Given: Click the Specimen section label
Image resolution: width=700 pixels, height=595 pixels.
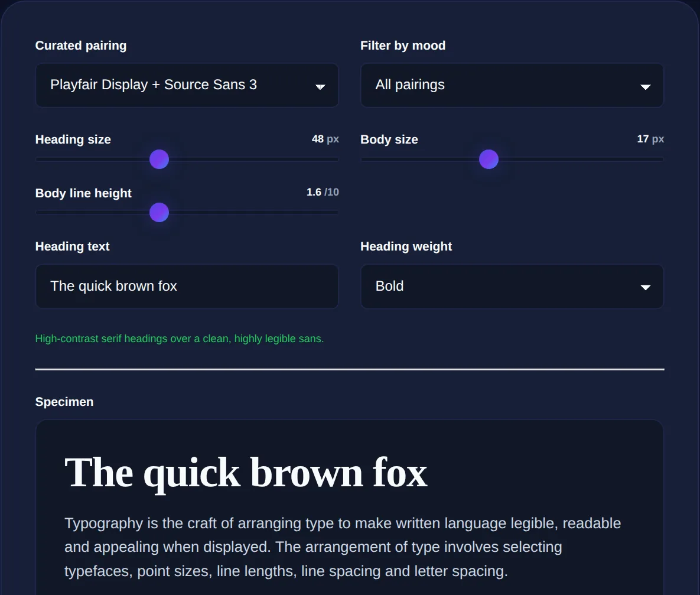Looking at the screenshot, I should point(64,402).
